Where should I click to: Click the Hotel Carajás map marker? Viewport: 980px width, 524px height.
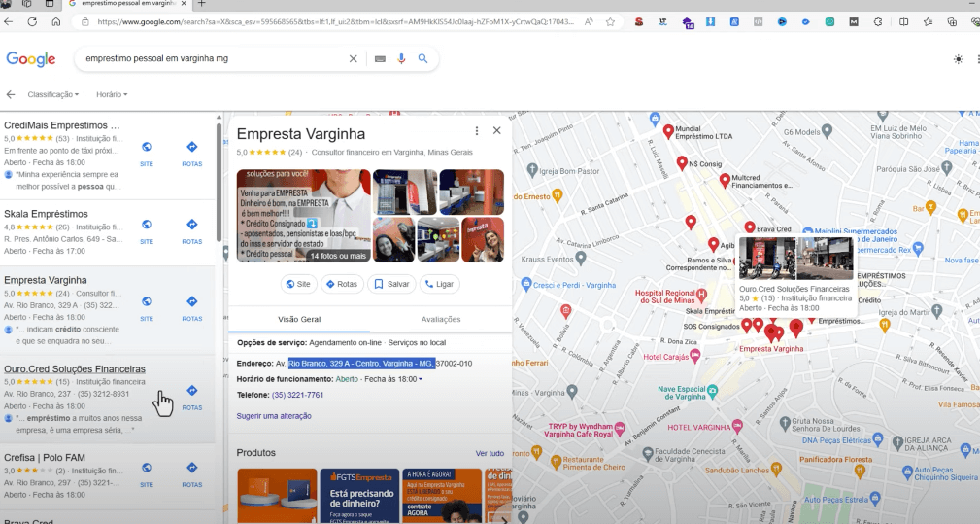click(x=695, y=357)
